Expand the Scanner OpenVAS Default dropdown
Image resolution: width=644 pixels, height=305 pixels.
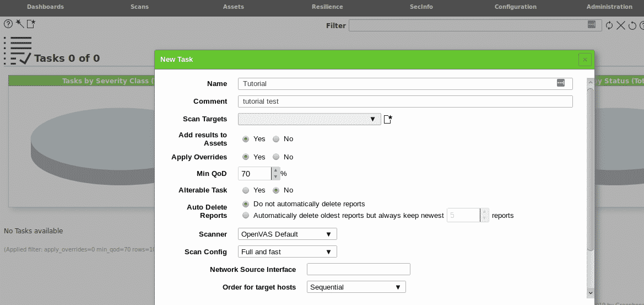(287, 234)
